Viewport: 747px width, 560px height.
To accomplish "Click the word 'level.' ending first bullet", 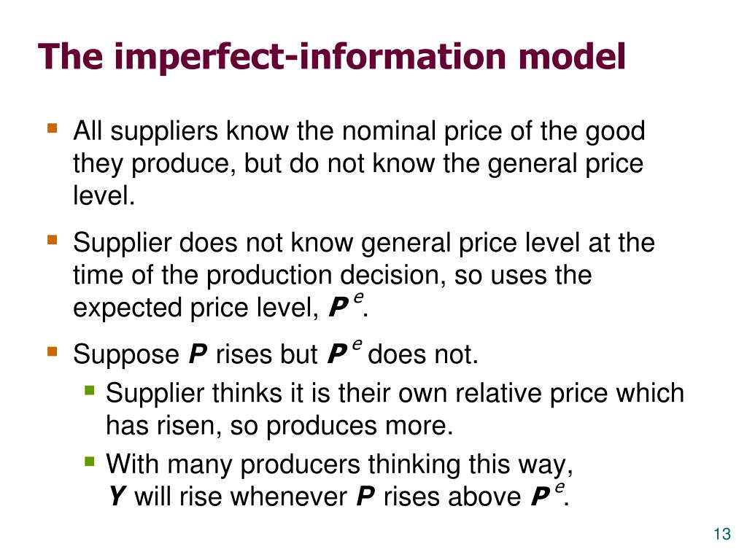I will point(104,195).
